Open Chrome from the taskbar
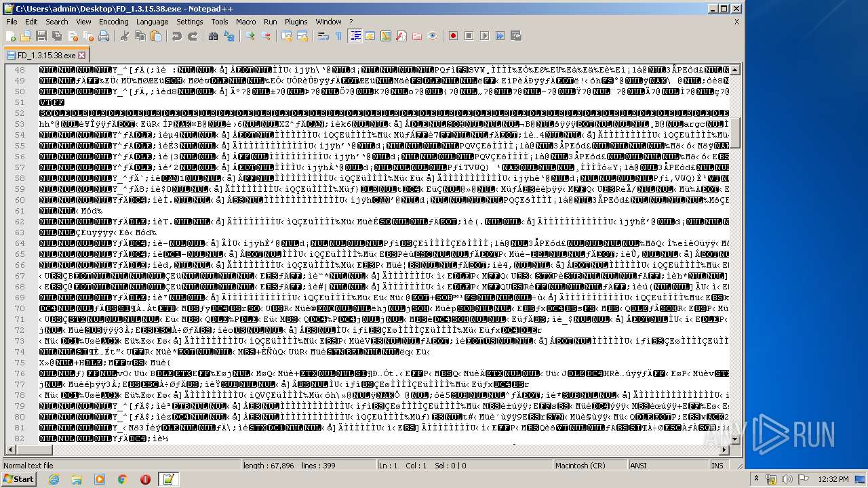 [122, 479]
